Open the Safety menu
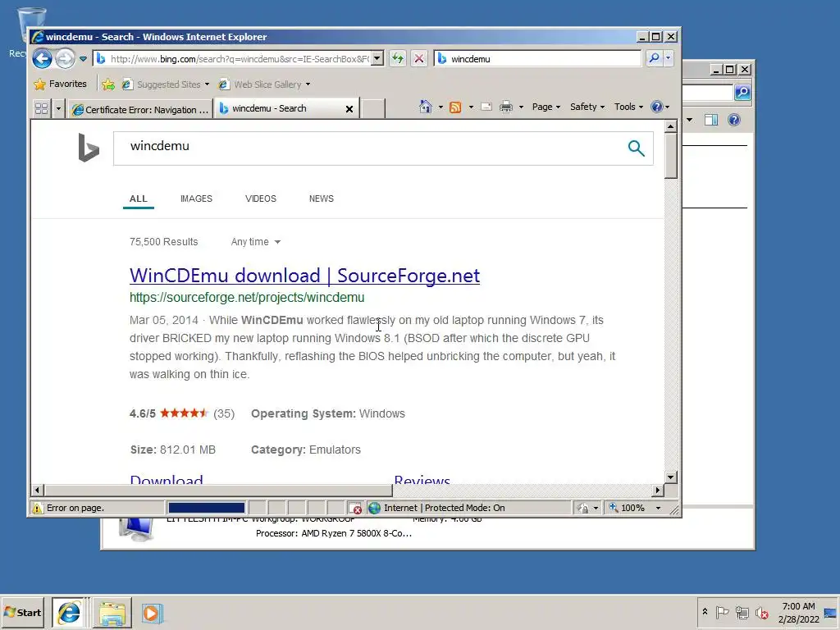 [x=587, y=107]
